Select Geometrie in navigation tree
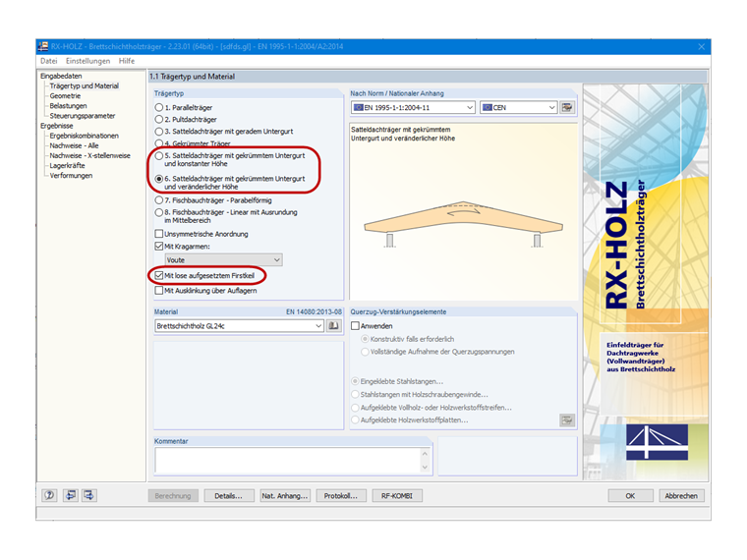The image size is (747, 560). (x=65, y=95)
